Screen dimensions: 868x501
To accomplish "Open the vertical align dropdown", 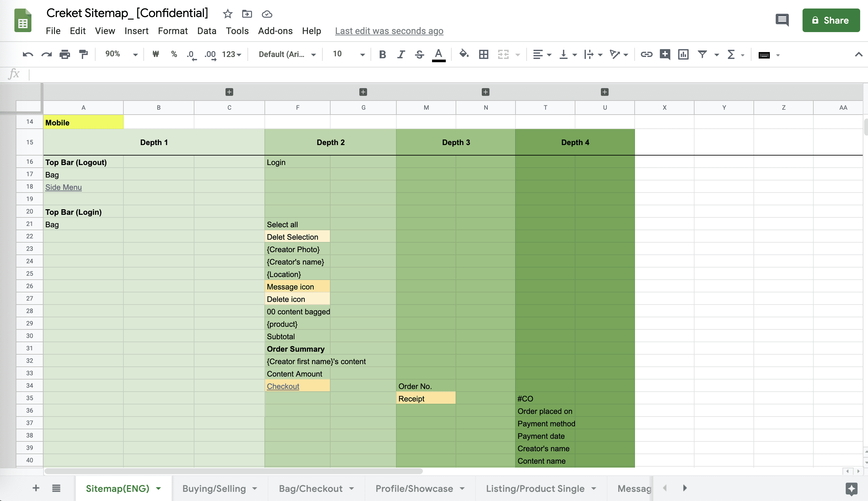I will 568,54.
